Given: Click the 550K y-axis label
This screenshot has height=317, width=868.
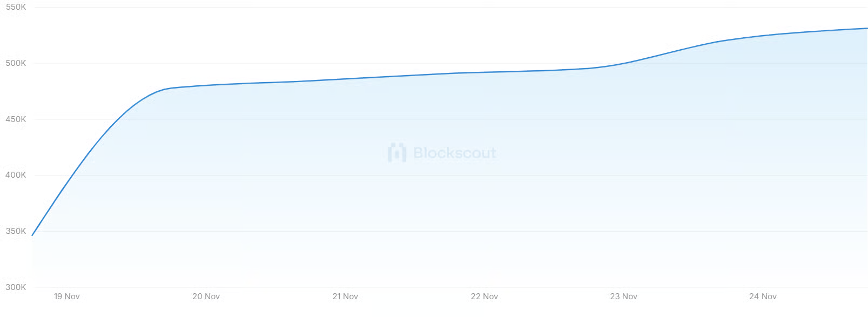Looking at the screenshot, I should [16, 7].
